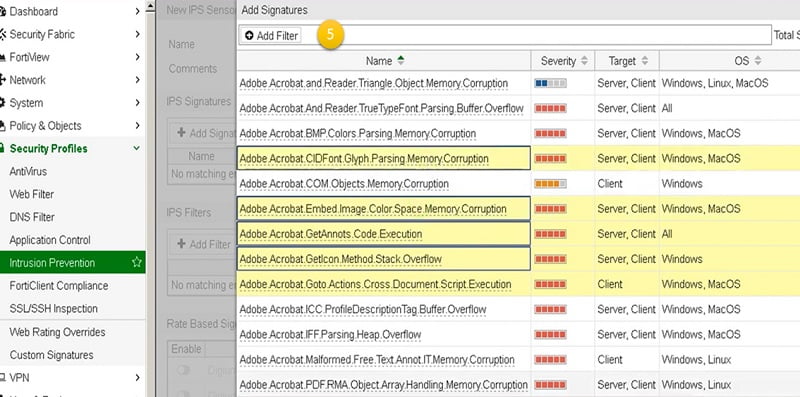Viewport: 800px width, 397px height.
Task: Click the Name column header
Action: [x=384, y=61]
